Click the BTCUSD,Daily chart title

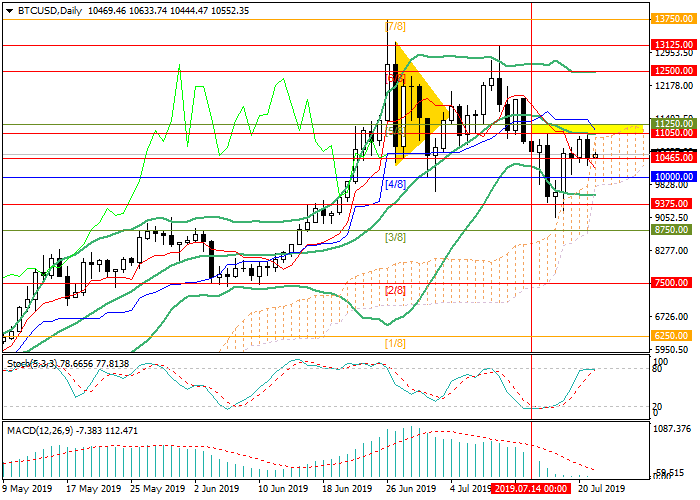48,10
